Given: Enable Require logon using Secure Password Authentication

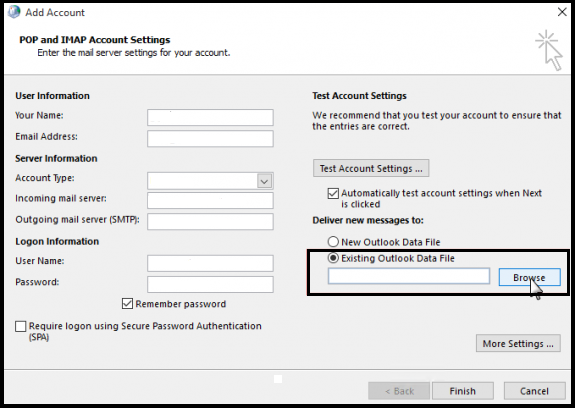Looking at the screenshot, I should click(x=21, y=326).
